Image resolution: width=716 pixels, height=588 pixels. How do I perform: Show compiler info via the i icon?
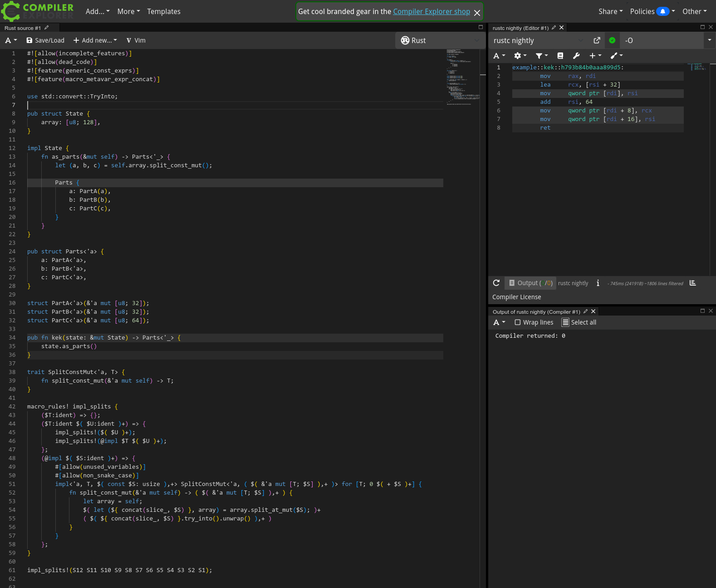[x=598, y=283]
